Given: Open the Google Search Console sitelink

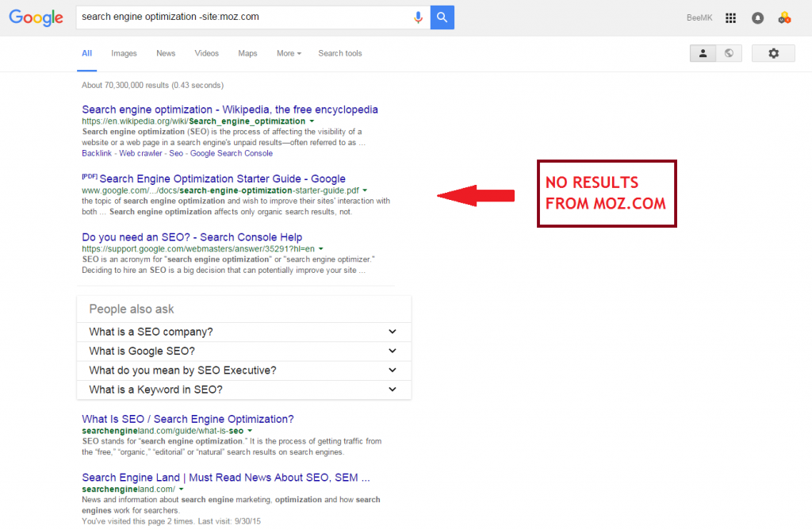Looking at the screenshot, I should click(231, 153).
